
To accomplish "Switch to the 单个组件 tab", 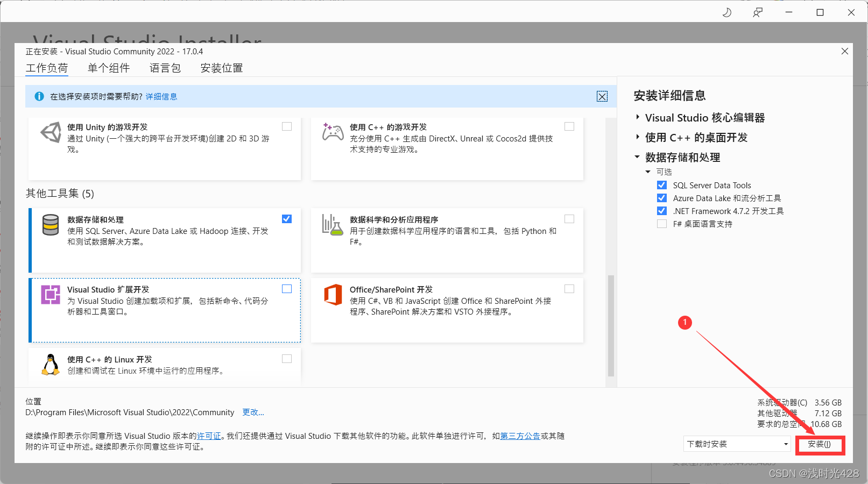I will [x=109, y=68].
